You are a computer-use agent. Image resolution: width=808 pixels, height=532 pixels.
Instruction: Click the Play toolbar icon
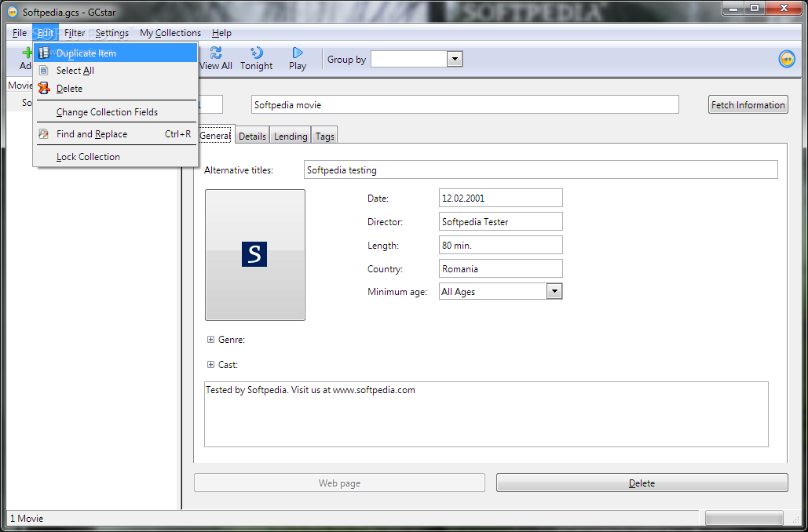(298, 53)
